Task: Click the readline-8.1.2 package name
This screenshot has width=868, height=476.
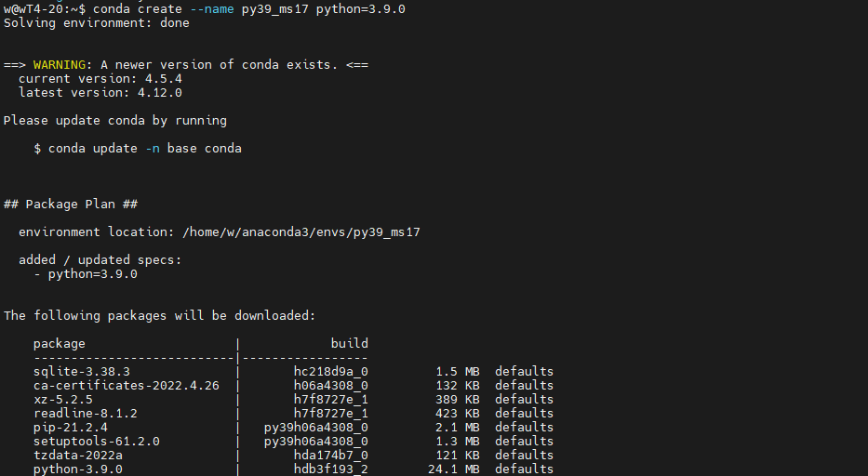Action: pos(86,414)
